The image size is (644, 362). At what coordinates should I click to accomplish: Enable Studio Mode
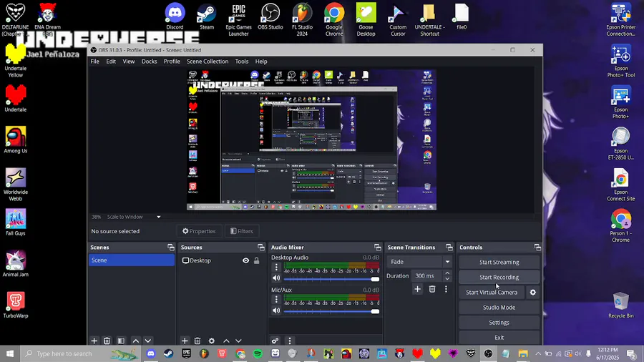tap(499, 307)
